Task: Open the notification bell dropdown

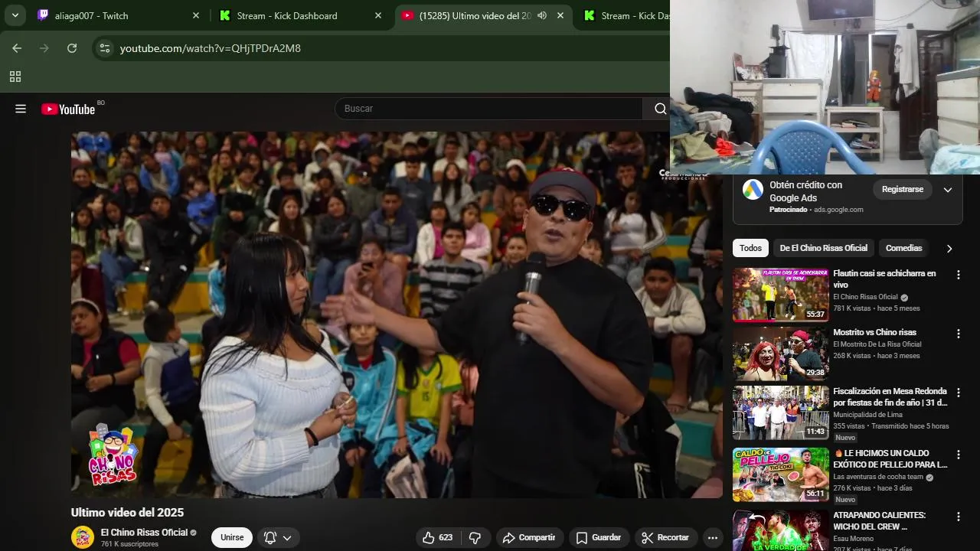Action: point(278,537)
